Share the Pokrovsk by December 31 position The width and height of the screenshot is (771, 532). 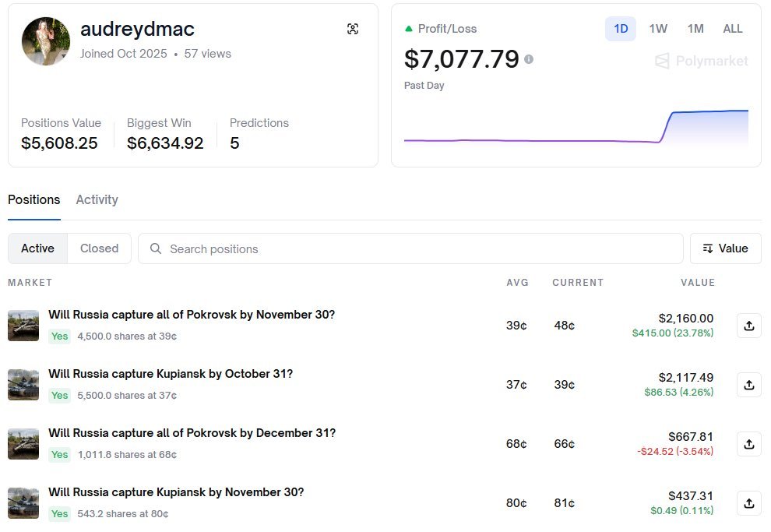pyautogui.click(x=748, y=444)
